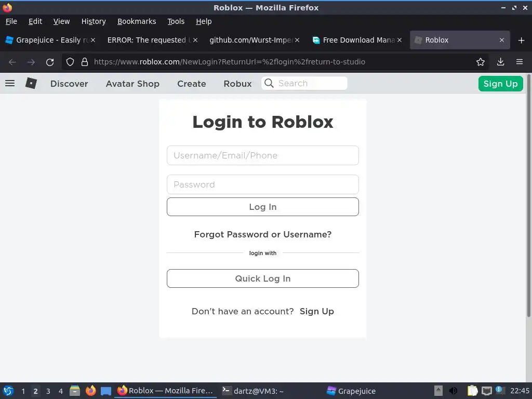
Task: Go to the Create page
Action: pyautogui.click(x=191, y=84)
